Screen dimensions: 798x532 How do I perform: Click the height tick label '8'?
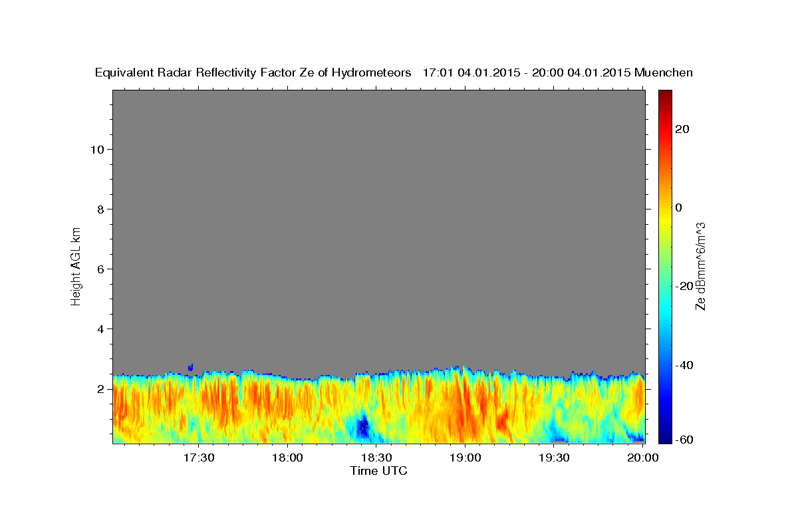pos(100,209)
